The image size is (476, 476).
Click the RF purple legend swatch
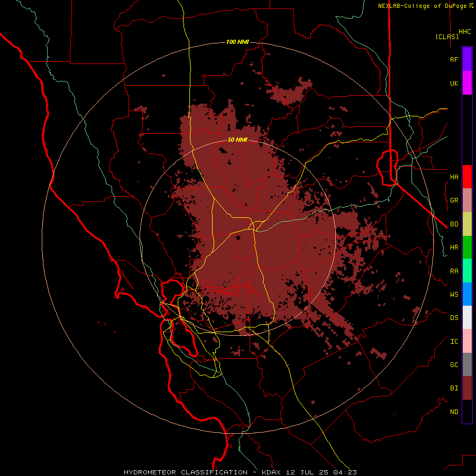pos(467,59)
